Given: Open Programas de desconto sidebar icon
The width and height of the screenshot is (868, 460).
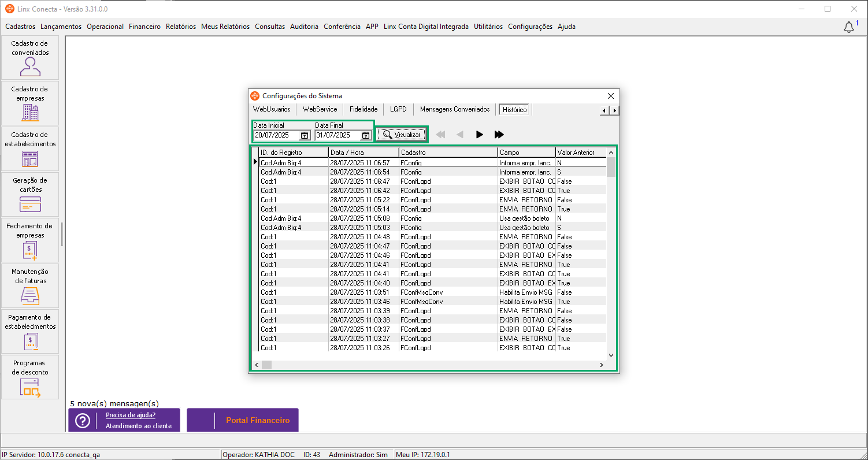Looking at the screenshot, I should (x=30, y=377).
